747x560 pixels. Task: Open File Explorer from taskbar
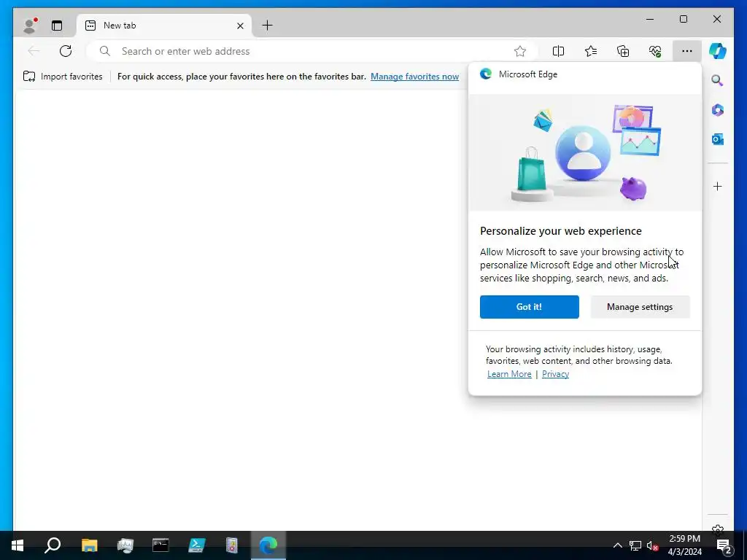click(x=89, y=545)
